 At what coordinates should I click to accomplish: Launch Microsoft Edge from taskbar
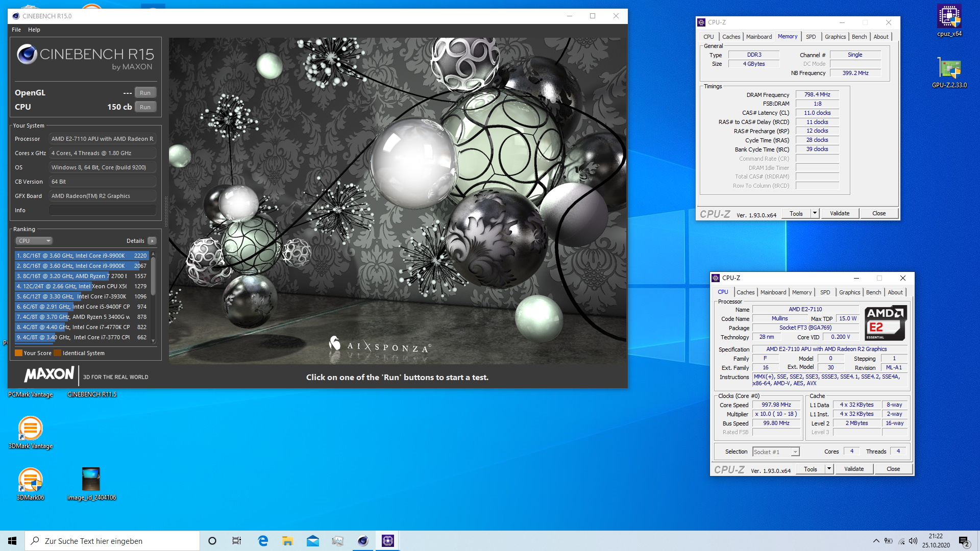pyautogui.click(x=263, y=541)
